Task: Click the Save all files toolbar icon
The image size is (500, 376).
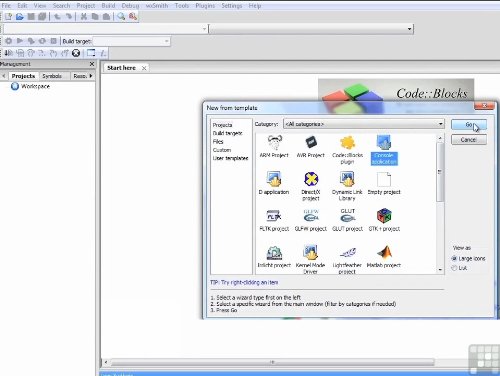Action: coord(42,16)
